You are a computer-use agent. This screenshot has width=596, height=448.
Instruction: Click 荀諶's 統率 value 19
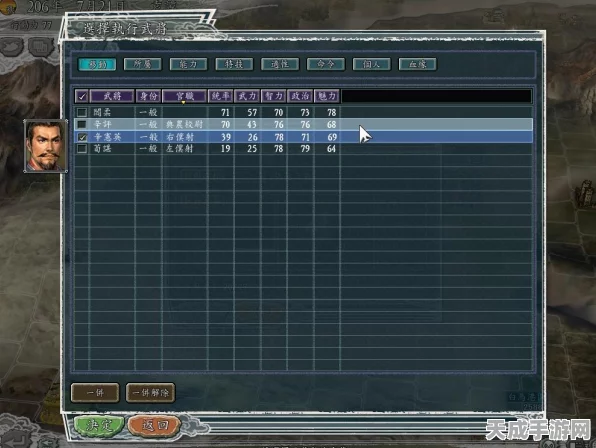click(226, 149)
